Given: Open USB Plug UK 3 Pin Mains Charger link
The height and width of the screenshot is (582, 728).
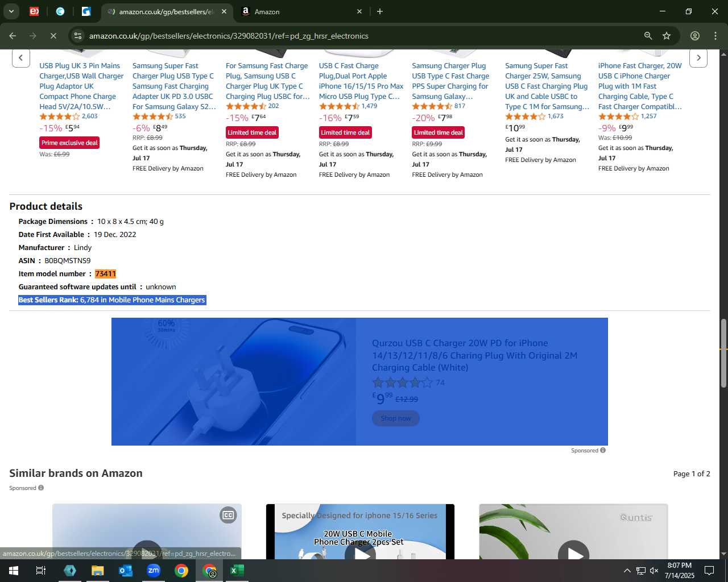Looking at the screenshot, I should pos(81,86).
